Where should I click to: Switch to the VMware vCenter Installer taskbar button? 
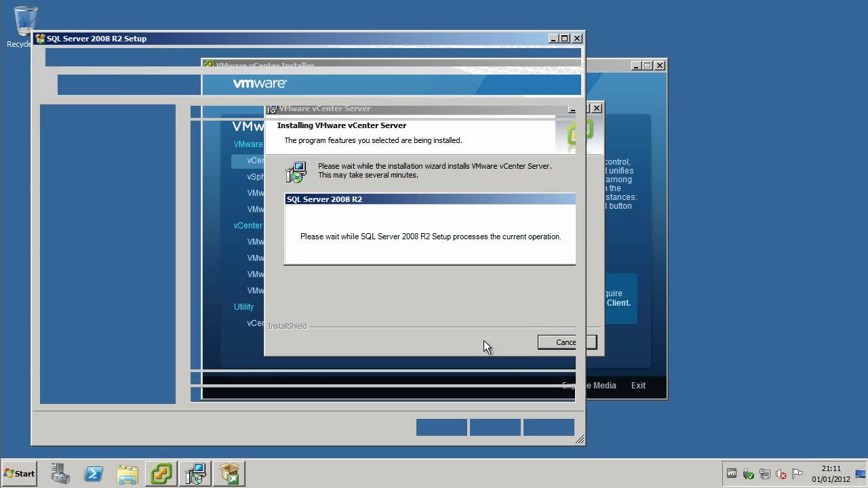coord(161,474)
